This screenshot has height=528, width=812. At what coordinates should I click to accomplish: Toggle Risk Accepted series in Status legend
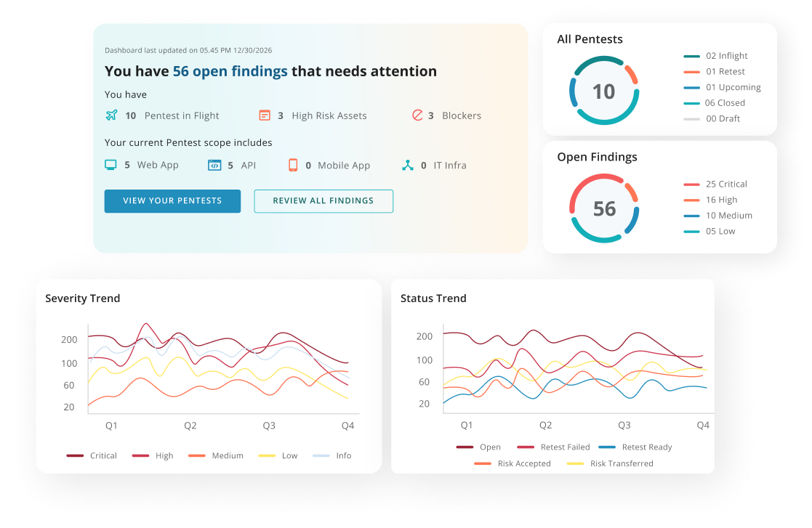pos(512,463)
